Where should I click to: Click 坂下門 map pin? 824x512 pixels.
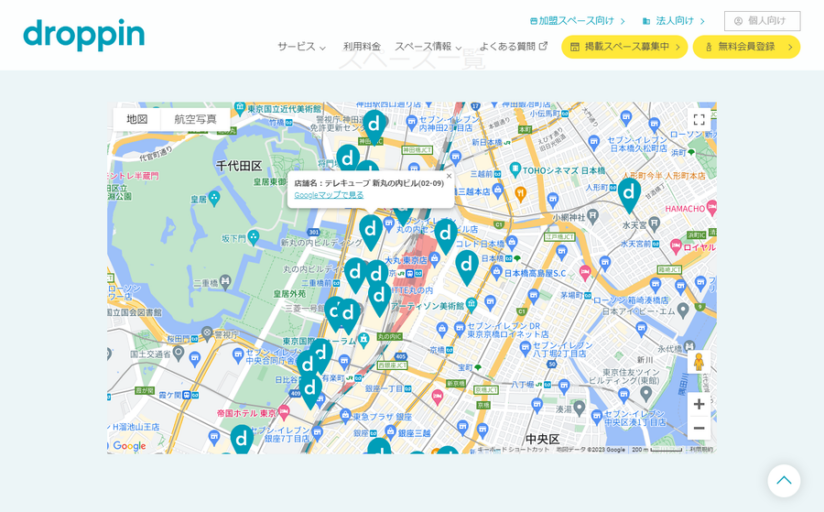(253, 238)
